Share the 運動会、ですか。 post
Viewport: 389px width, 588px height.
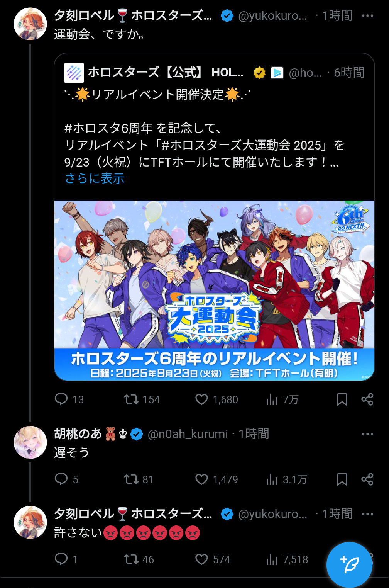point(367,399)
